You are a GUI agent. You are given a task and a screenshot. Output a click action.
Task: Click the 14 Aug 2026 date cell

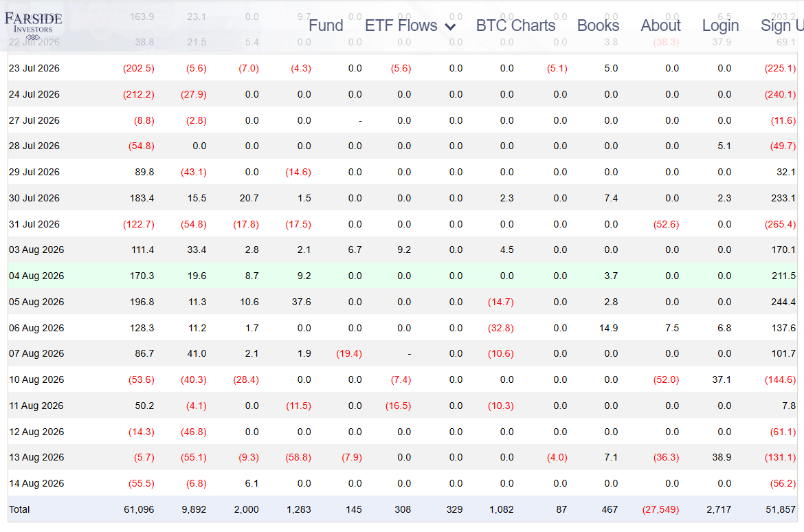tap(36, 483)
